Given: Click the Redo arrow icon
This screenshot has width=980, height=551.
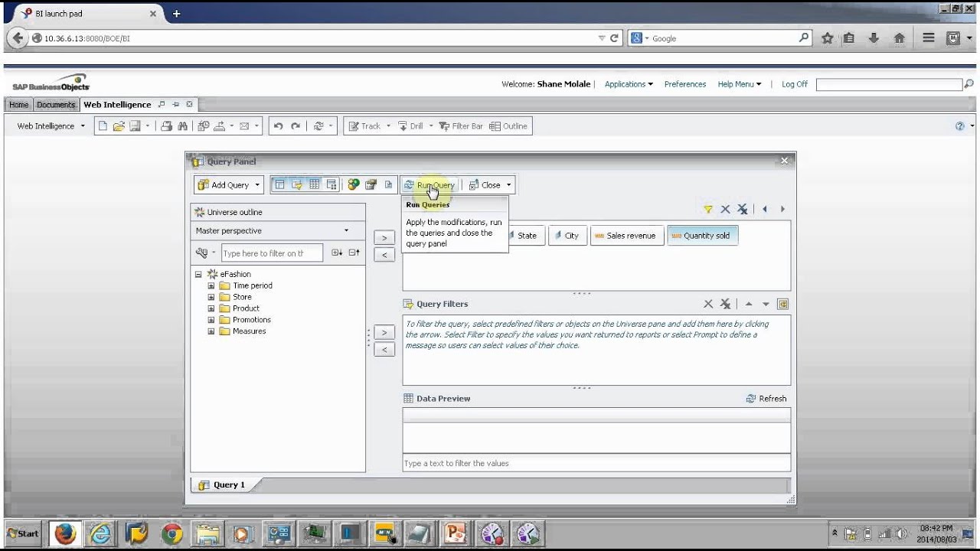Looking at the screenshot, I should (x=295, y=126).
